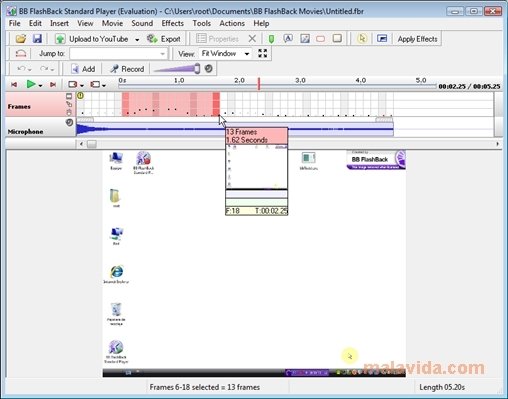Open the Jump to combo box
Screen dimensions: 508x399
click(118, 53)
